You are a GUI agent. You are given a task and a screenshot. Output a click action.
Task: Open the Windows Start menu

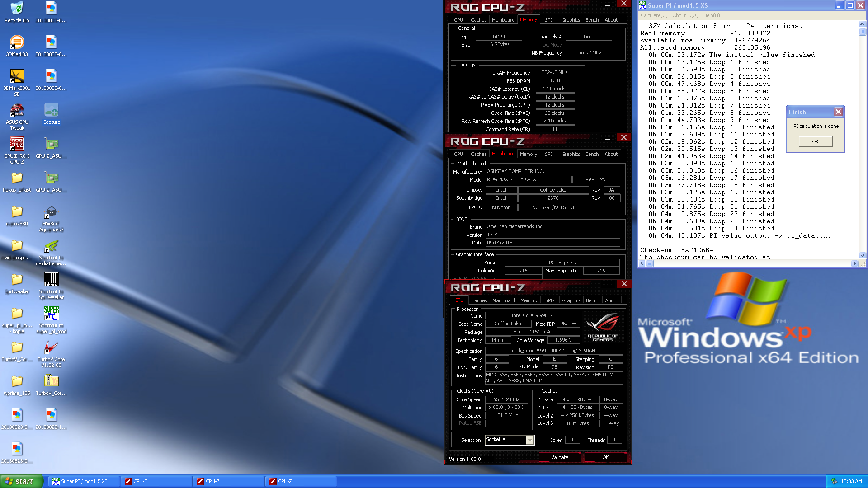click(x=22, y=481)
